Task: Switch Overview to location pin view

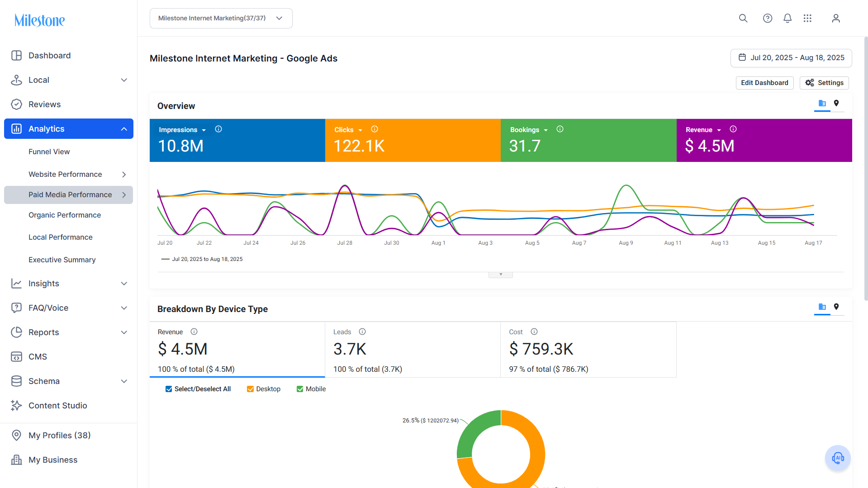Action: click(x=836, y=104)
